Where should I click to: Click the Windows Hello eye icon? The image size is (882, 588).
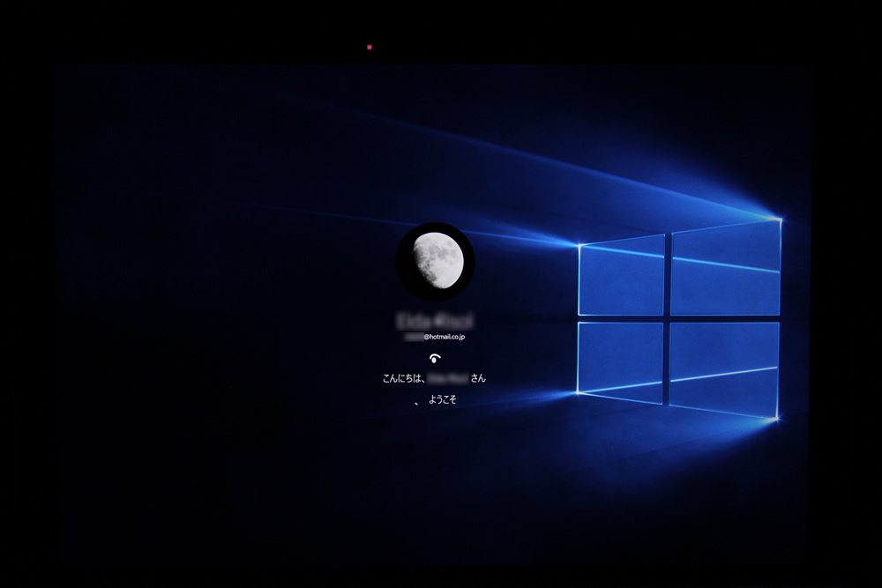435,358
